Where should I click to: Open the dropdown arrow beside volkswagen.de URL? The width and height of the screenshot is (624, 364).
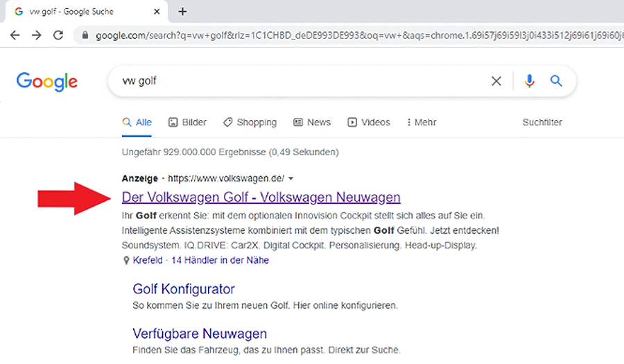[291, 179]
